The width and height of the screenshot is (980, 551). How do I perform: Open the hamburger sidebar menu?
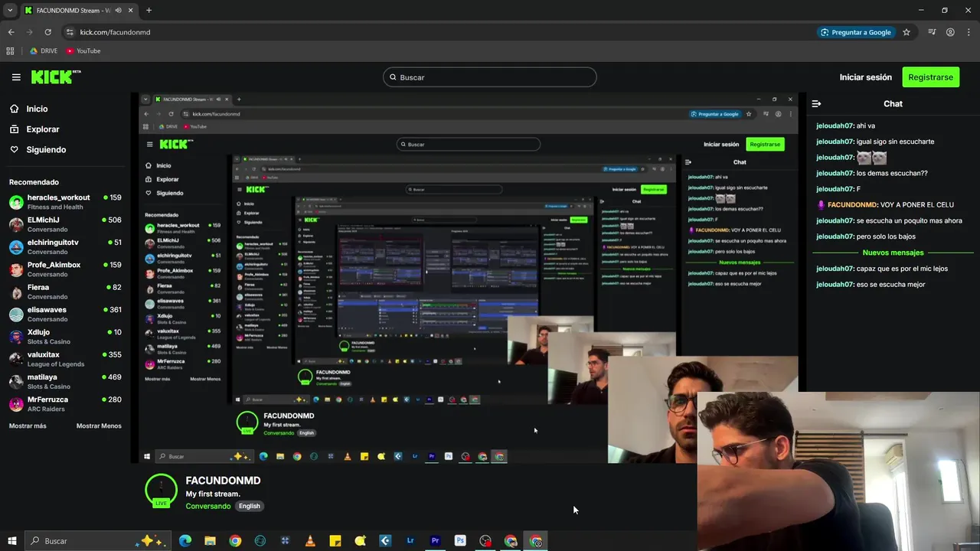(x=16, y=77)
